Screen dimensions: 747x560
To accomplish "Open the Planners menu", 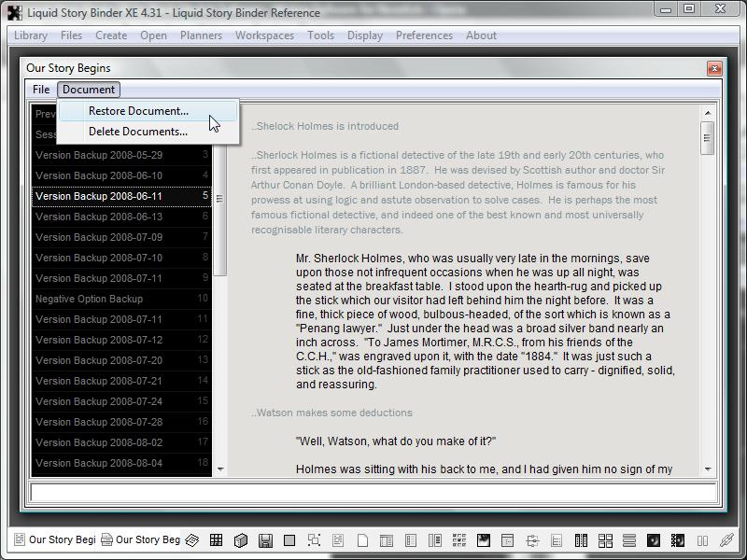I will pyautogui.click(x=201, y=35).
